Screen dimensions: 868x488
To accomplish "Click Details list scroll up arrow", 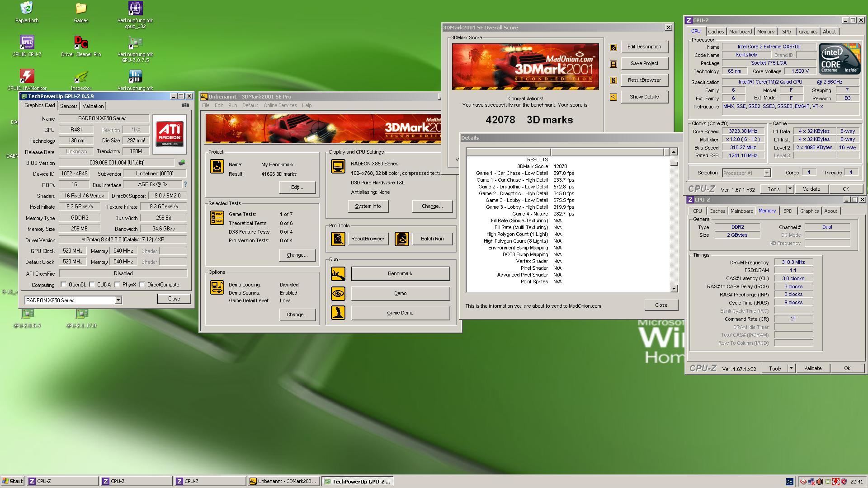I will tap(674, 152).
